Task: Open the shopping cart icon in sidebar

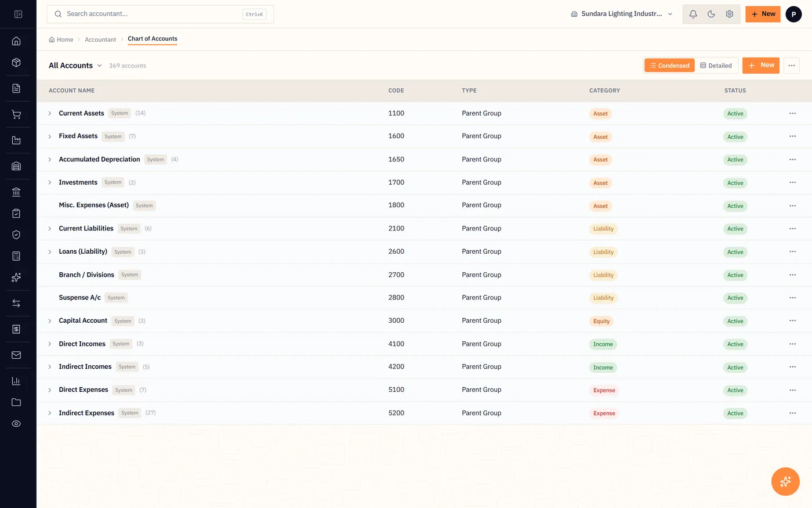Action: coord(16,114)
